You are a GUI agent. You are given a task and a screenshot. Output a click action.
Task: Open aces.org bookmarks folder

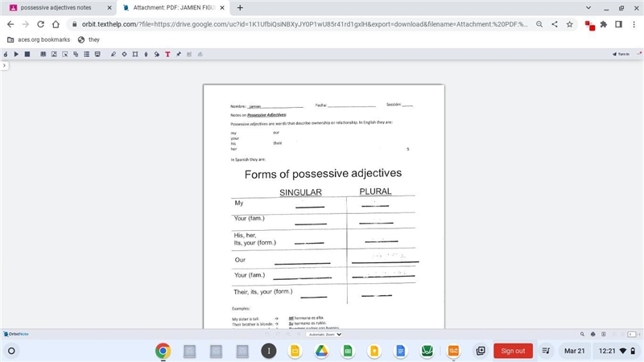click(x=39, y=39)
